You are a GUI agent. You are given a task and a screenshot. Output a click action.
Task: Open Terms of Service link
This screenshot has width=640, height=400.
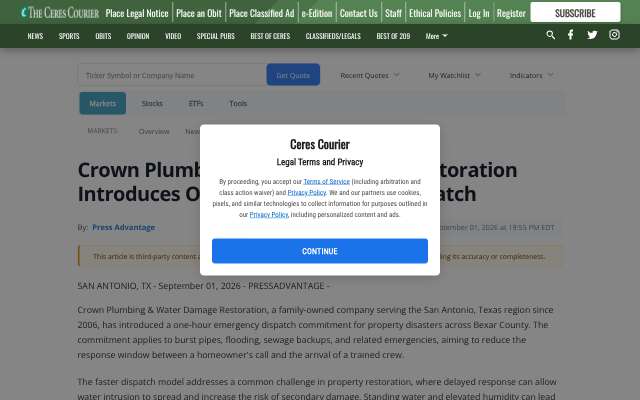[327, 182]
